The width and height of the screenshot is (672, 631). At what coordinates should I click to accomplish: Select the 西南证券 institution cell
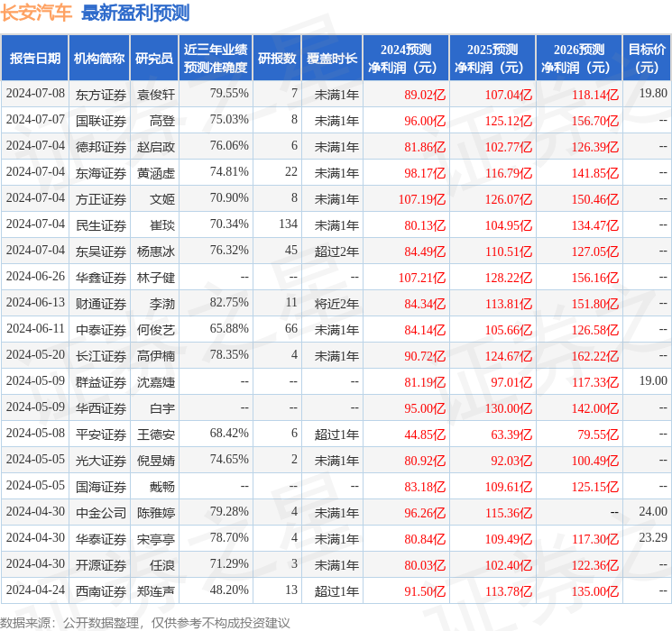click(101, 591)
